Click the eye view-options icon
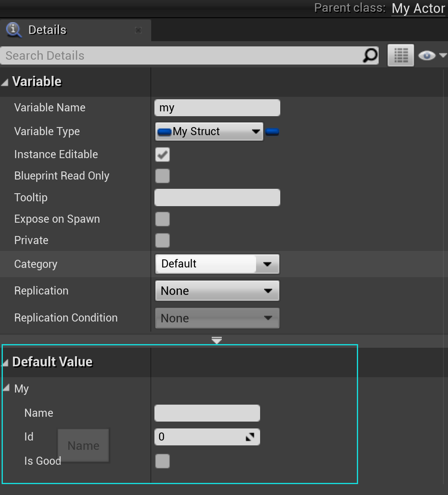The width and height of the screenshot is (448, 495). tap(427, 55)
